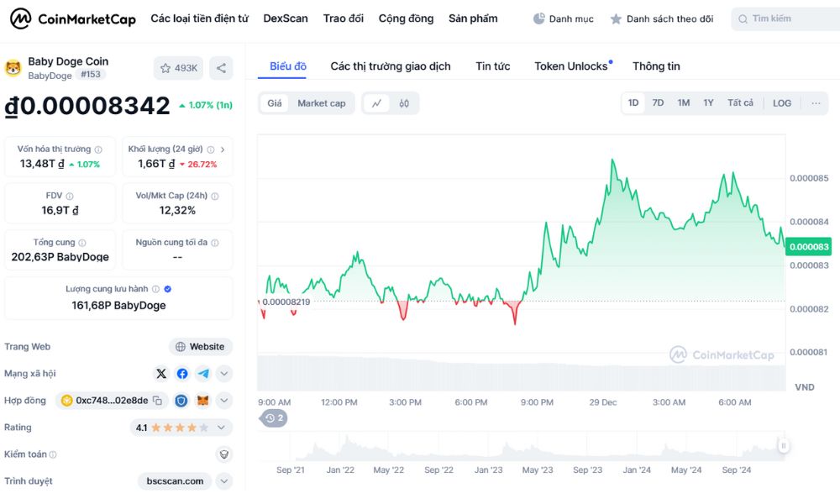840x504 pixels.
Task: Select the Tất cả time range
Action: (x=740, y=102)
